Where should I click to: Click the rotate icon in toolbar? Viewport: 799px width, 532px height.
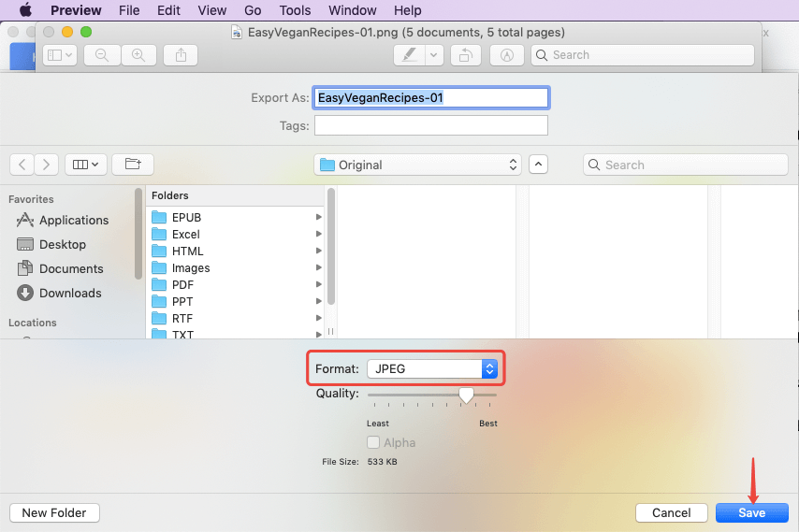click(465, 55)
